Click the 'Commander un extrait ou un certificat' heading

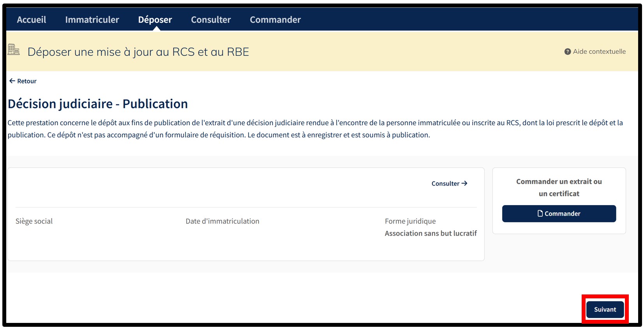pos(559,188)
